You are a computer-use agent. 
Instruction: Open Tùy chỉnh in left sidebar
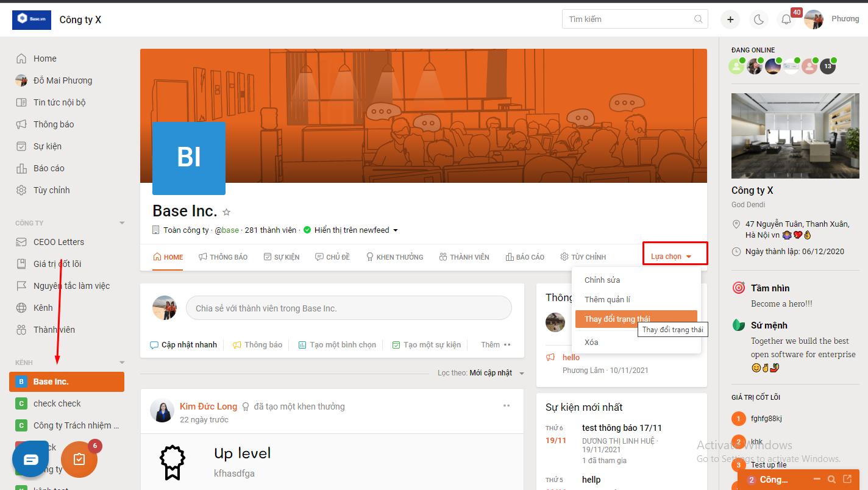[51, 190]
